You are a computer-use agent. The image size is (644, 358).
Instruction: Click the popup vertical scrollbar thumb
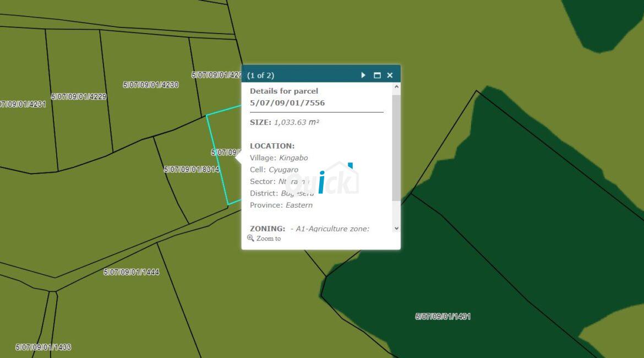396,148
